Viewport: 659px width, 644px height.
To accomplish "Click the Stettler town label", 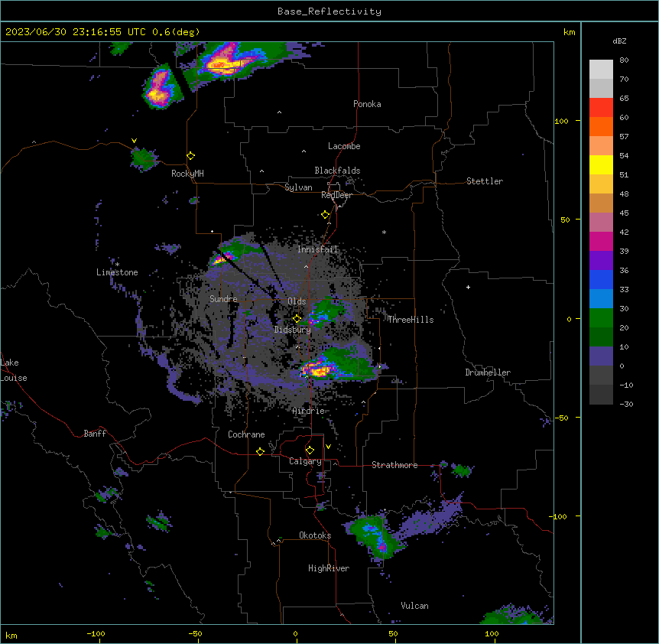I will [x=484, y=181].
